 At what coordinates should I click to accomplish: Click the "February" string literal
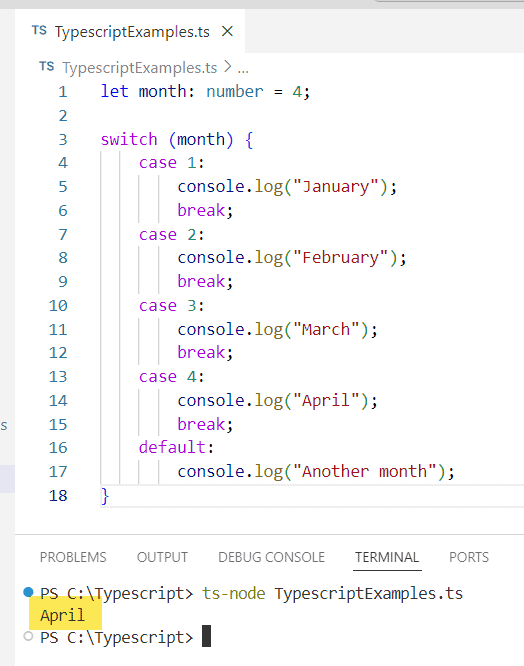click(340, 257)
